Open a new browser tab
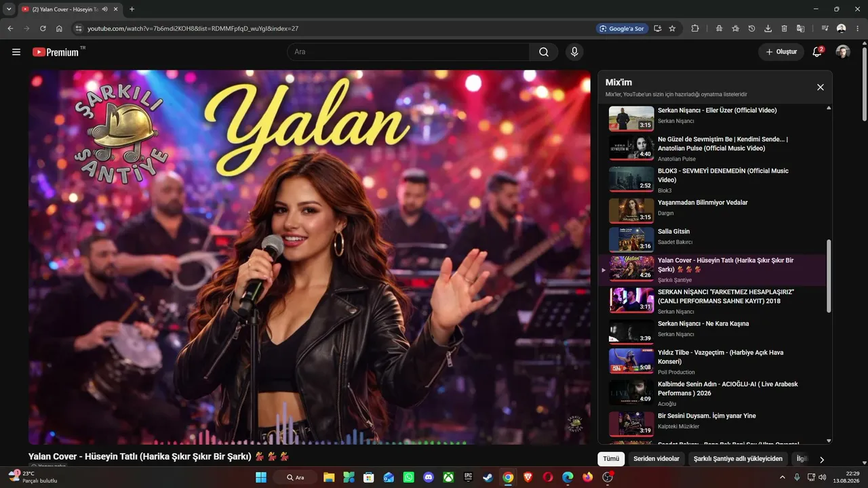The height and width of the screenshot is (488, 868). [132, 9]
